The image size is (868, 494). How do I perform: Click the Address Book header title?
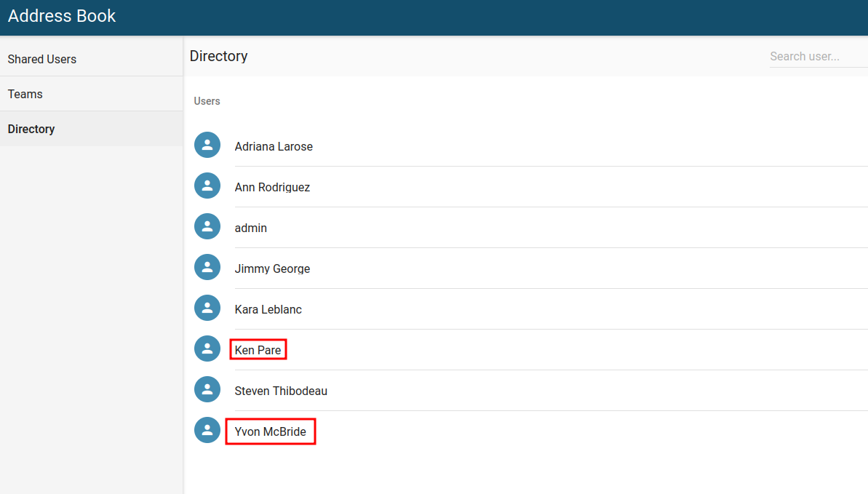pos(62,16)
